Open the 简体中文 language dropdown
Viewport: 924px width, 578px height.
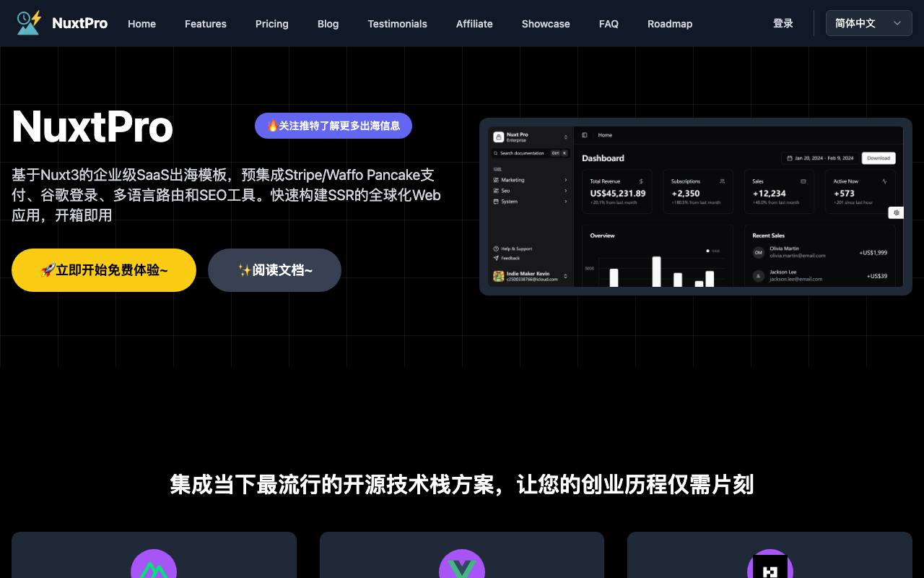[868, 23]
